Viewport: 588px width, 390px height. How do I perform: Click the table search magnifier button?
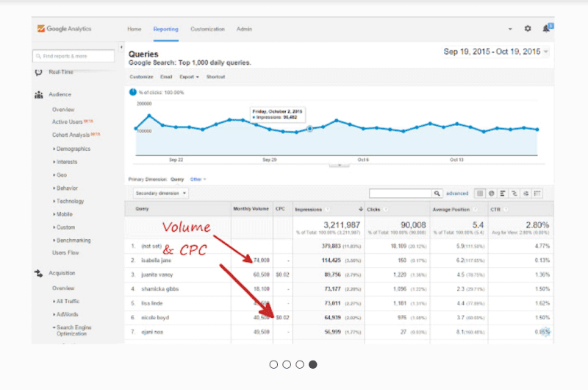437,194
